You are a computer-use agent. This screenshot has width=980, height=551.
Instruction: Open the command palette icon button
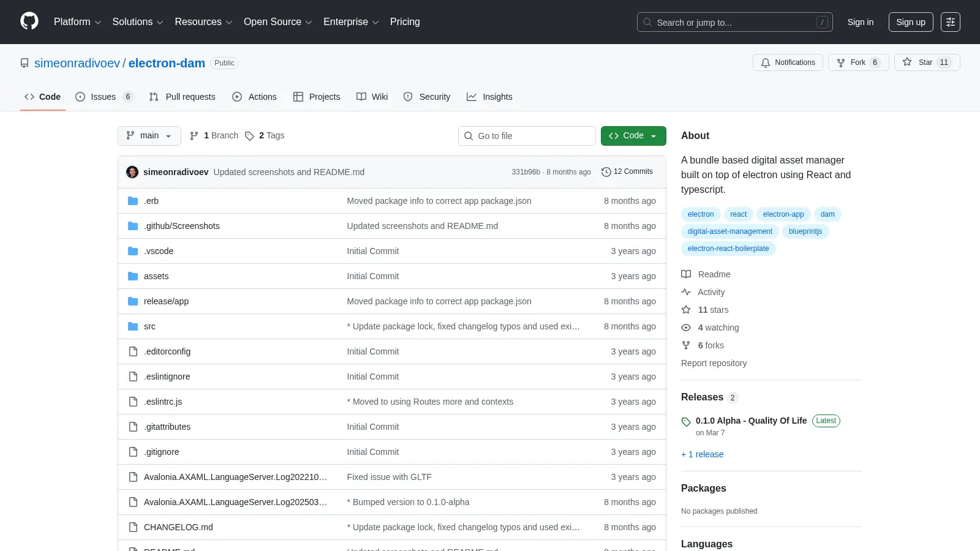951,22
